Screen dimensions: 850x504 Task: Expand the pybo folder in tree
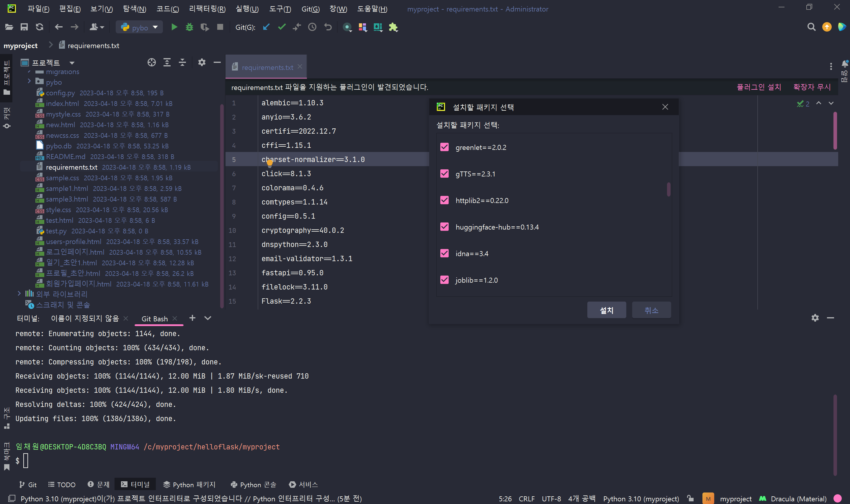point(29,81)
